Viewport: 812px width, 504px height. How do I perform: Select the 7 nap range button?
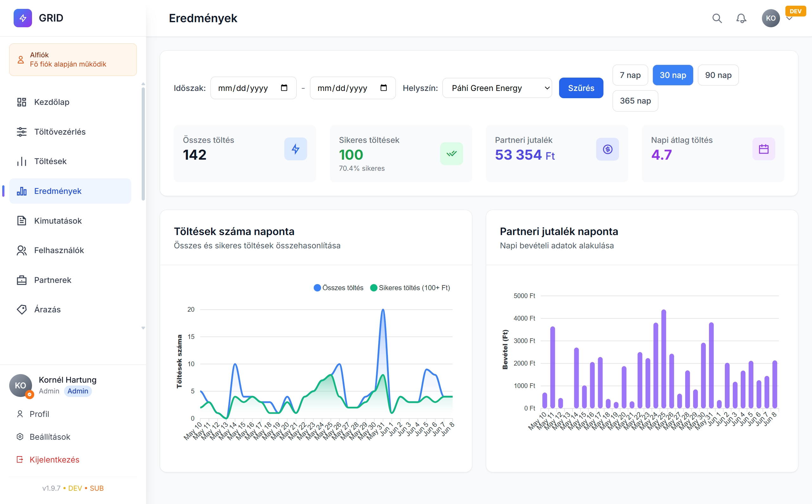[630, 75]
